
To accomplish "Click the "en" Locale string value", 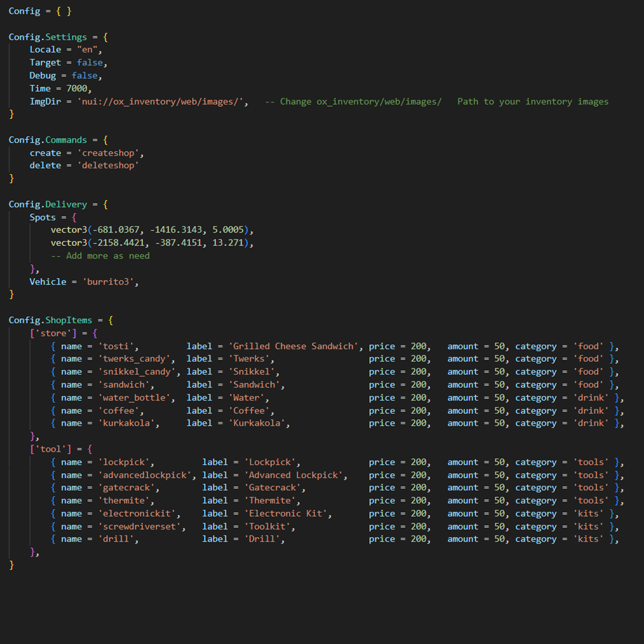I will point(87,49).
